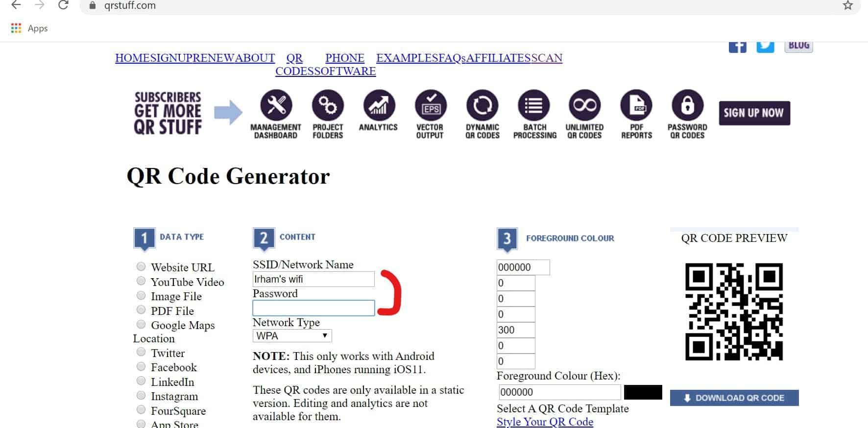Click the Vector Output EPS icon
868x428 pixels.
431,105
